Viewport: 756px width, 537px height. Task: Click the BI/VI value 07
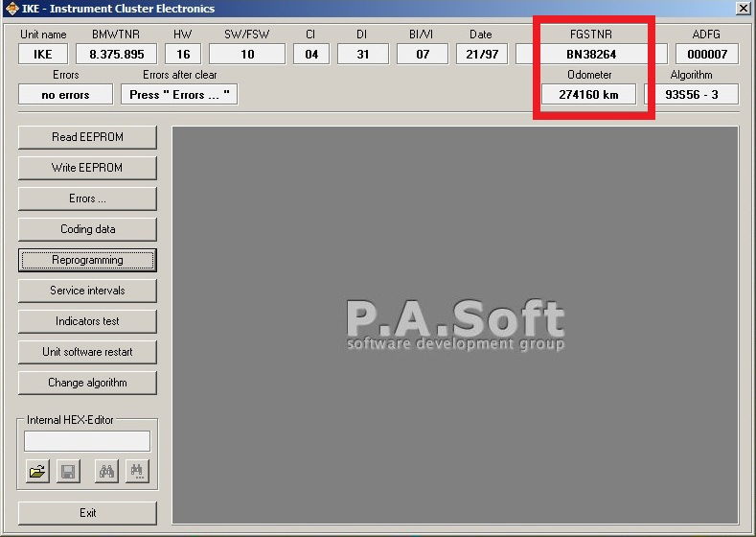(x=423, y=54)
